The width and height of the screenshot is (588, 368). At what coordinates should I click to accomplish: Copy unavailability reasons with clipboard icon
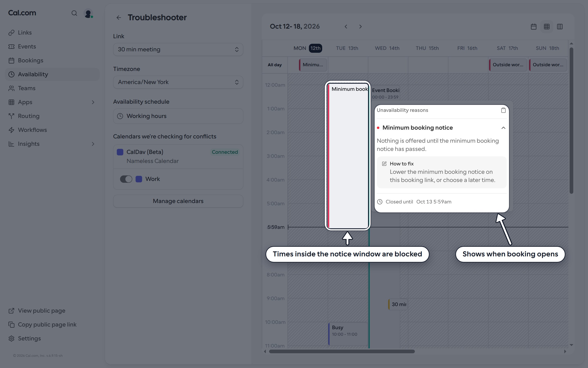[x=503, y=110]
